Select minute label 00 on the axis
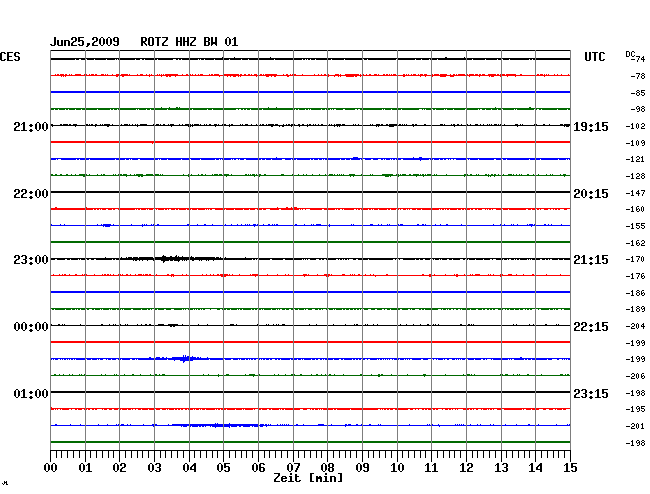650x494 pixels. 51,468
